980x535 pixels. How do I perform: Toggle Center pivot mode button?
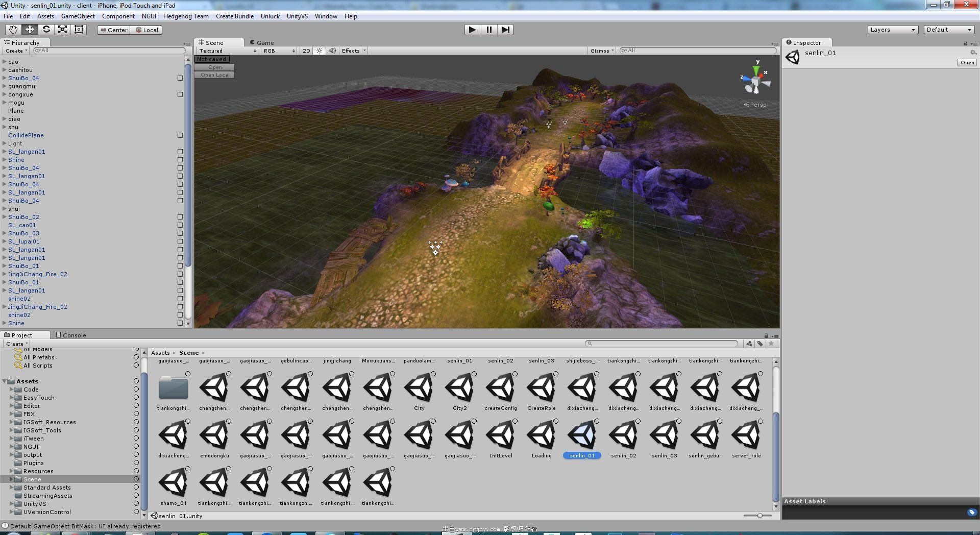[113, 30]
